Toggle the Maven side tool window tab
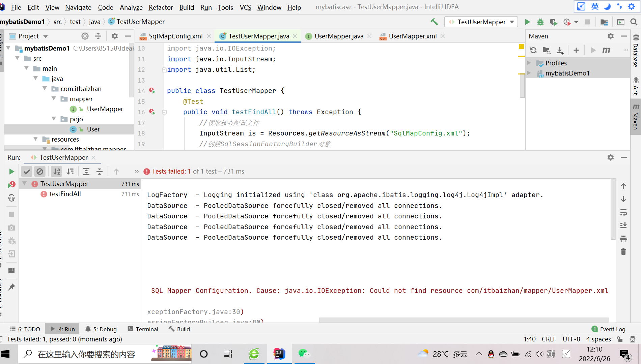The width and height of the screenshot is (641, 364). [636, 117]
